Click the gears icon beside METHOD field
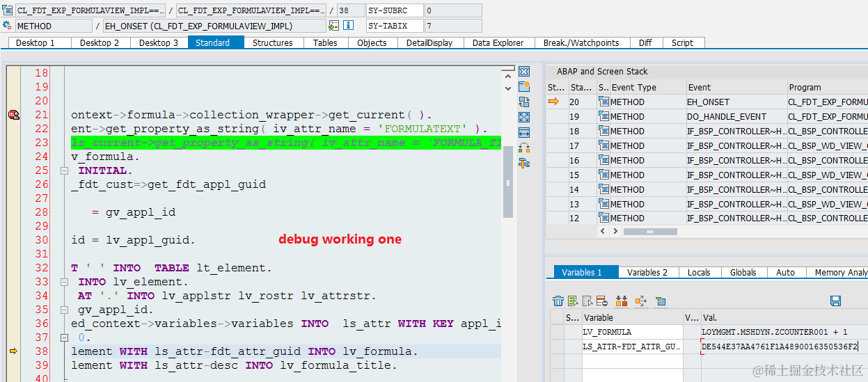The width and height of the screenshot is (868, 382). tap(8, 25)
